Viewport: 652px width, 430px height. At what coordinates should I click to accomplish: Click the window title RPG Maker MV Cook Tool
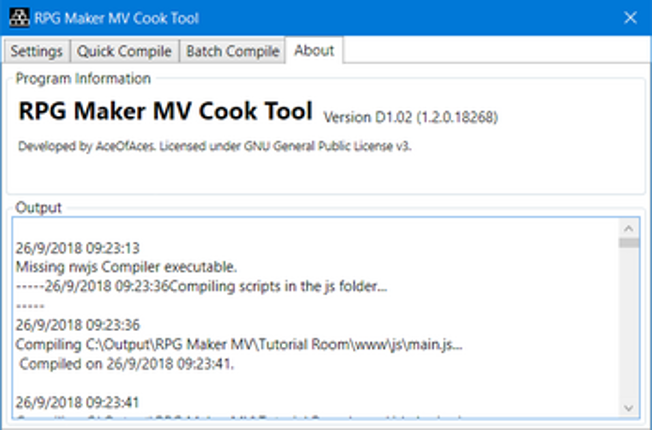pyautogui.click(x=117, y=18)
